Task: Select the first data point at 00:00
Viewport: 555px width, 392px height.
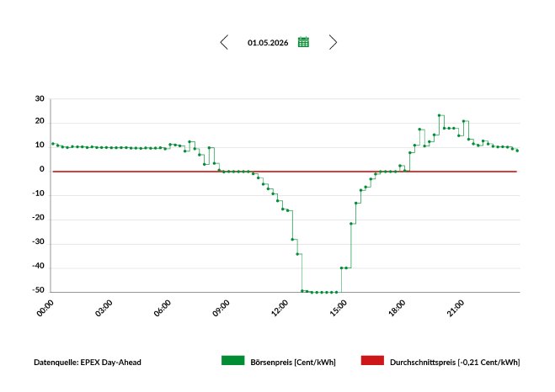Action: [x=53, y=144]
